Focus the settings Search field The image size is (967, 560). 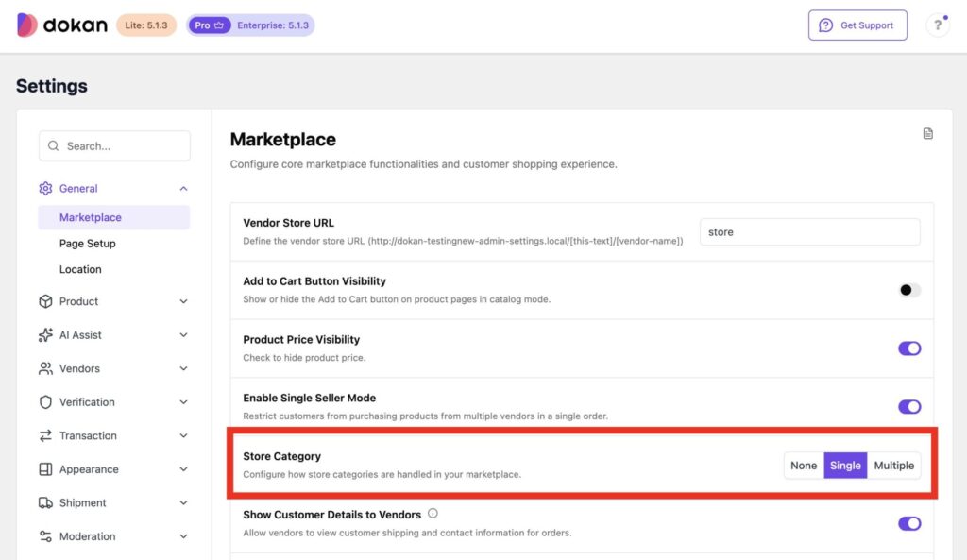tap(114, 146)
